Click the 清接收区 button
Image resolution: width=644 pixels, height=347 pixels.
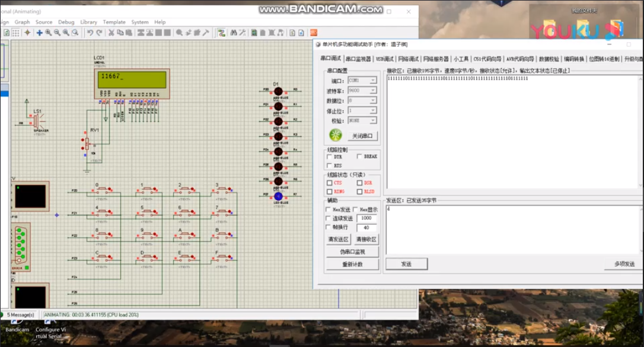click(366, 240)
